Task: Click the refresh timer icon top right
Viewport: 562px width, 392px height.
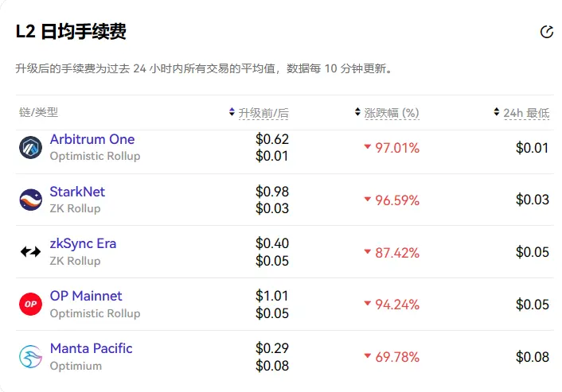Action: click(546, 32)
